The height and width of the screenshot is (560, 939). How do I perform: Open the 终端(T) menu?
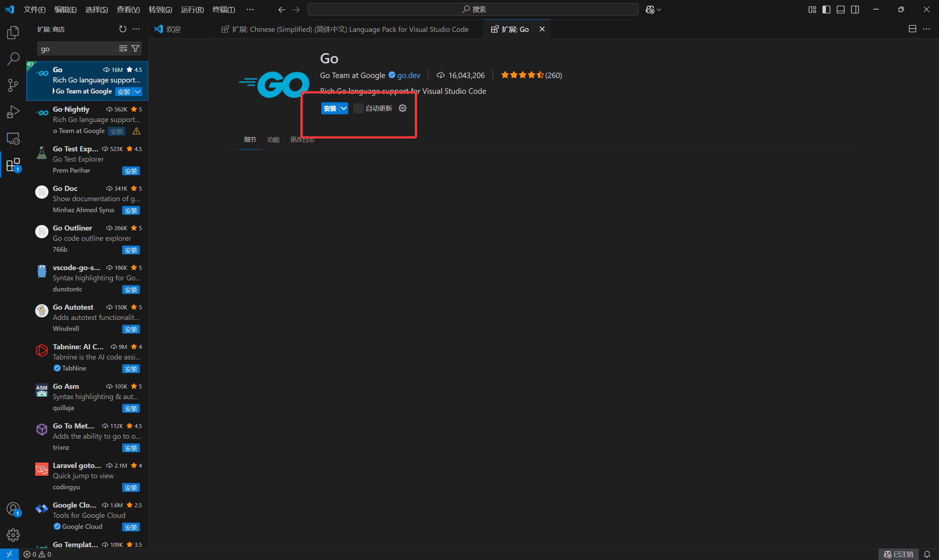click(223, 10)
